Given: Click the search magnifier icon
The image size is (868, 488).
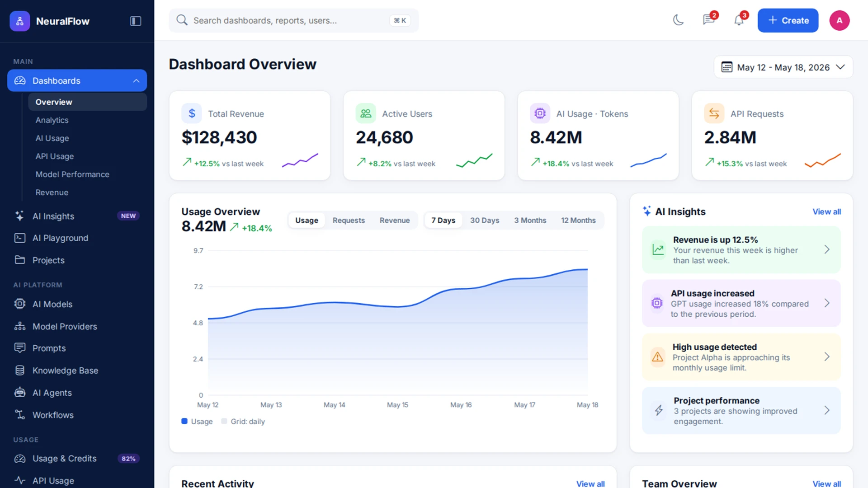Looking at the screenshot, I should pos(182,20).
